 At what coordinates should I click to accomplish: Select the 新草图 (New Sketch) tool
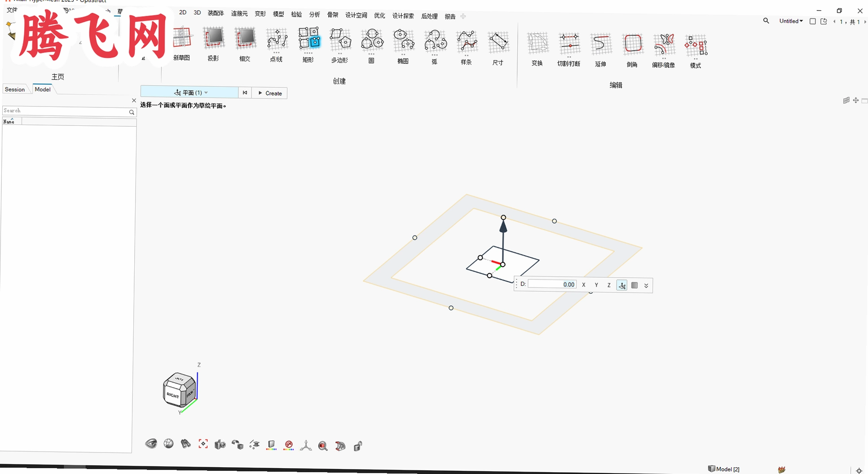182,44
